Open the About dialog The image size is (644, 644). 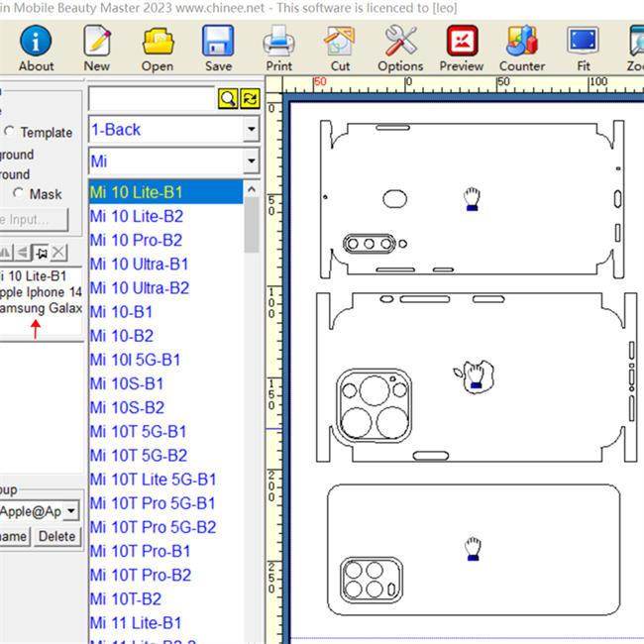(36, 48)
